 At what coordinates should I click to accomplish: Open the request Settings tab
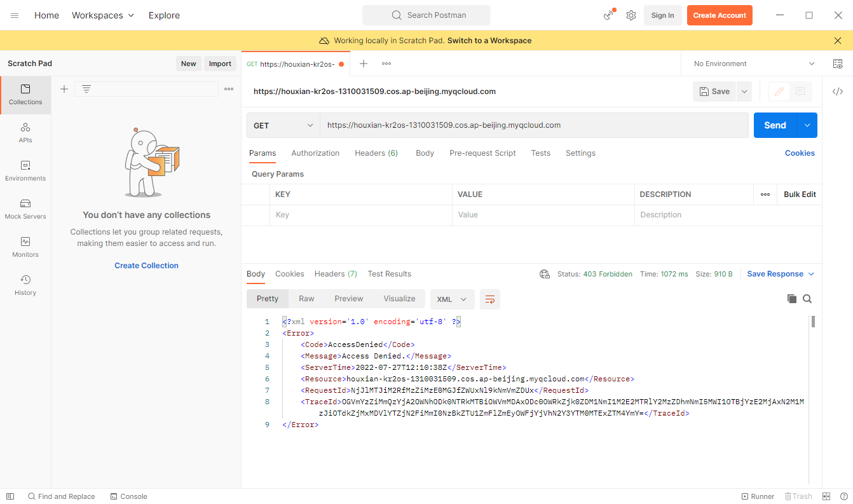pos(580,153)
